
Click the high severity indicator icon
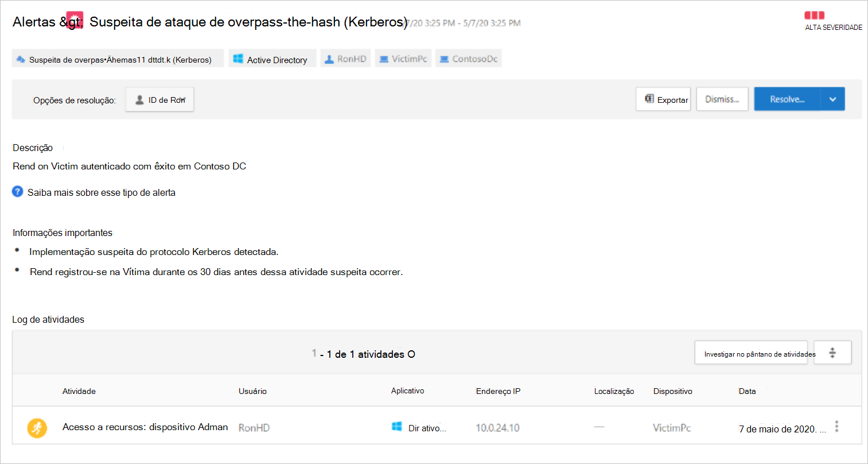814,16
